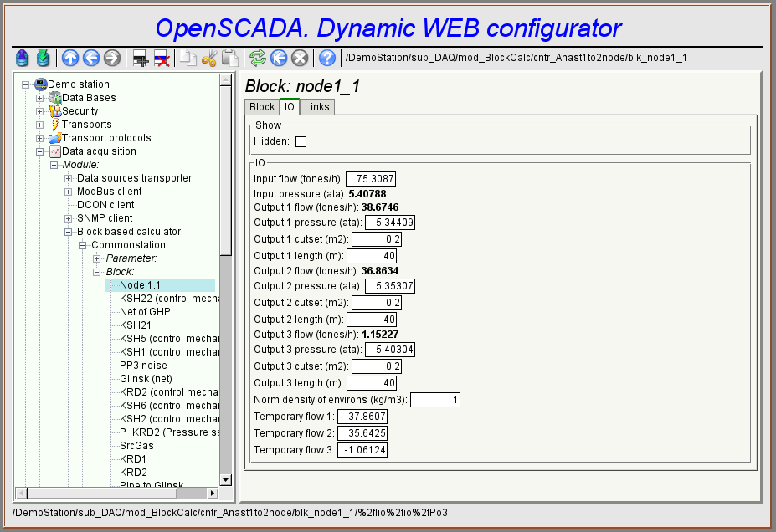Collapse the Block based calculator node

tap(69, 232)
